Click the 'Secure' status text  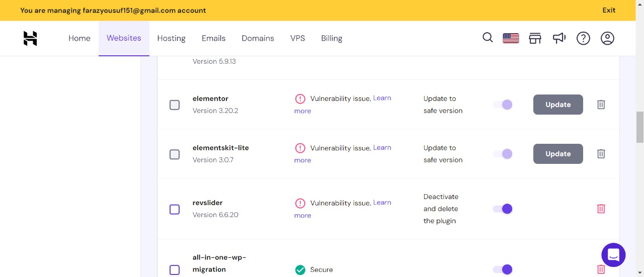321,270
